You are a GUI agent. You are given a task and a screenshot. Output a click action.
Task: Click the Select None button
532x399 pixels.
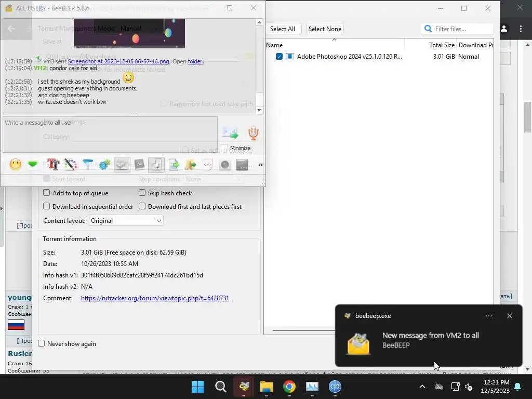tap(325, 29)
